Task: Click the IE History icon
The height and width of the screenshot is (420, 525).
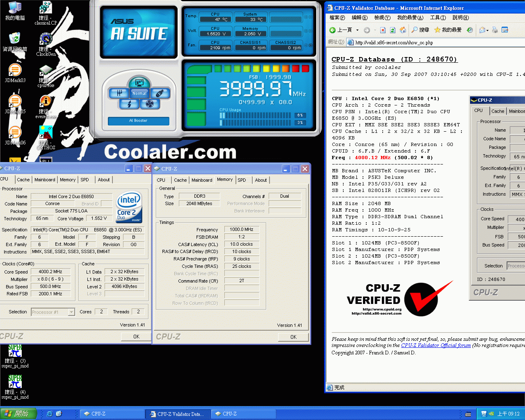Action: coord(470,30)
